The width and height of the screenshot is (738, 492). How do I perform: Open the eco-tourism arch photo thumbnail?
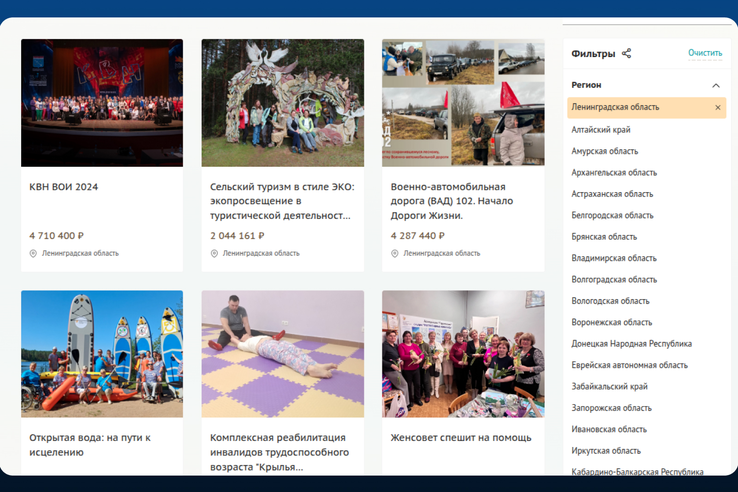point(282,102)
